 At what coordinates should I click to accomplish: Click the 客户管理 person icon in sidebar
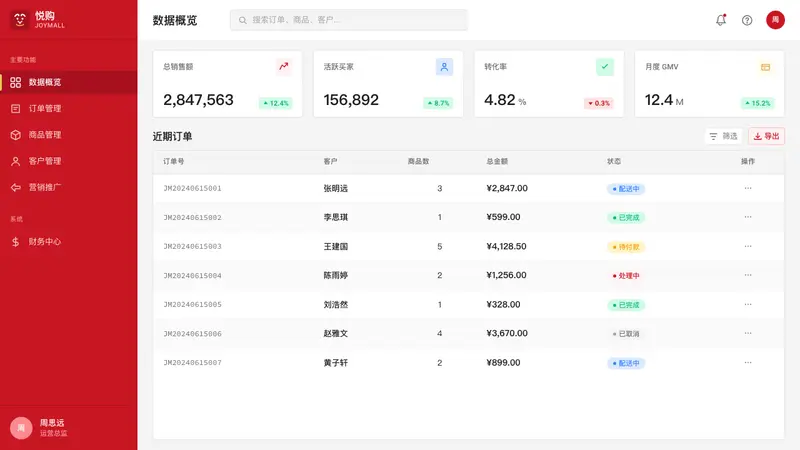(16, 161)
